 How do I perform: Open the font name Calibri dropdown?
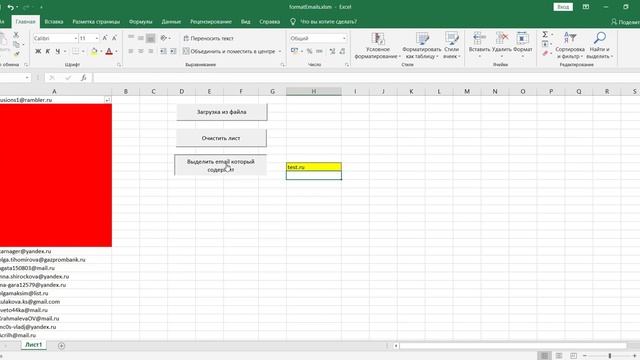76,38
